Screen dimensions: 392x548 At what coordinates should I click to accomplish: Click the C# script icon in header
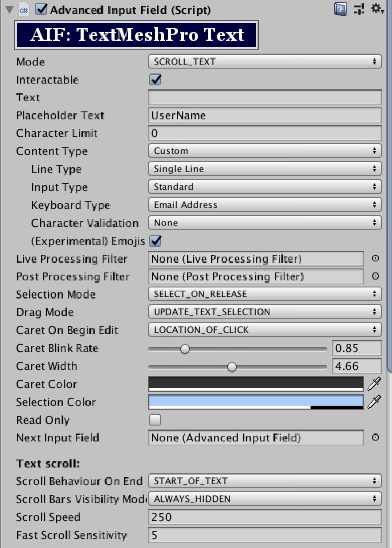coord(24,10)
